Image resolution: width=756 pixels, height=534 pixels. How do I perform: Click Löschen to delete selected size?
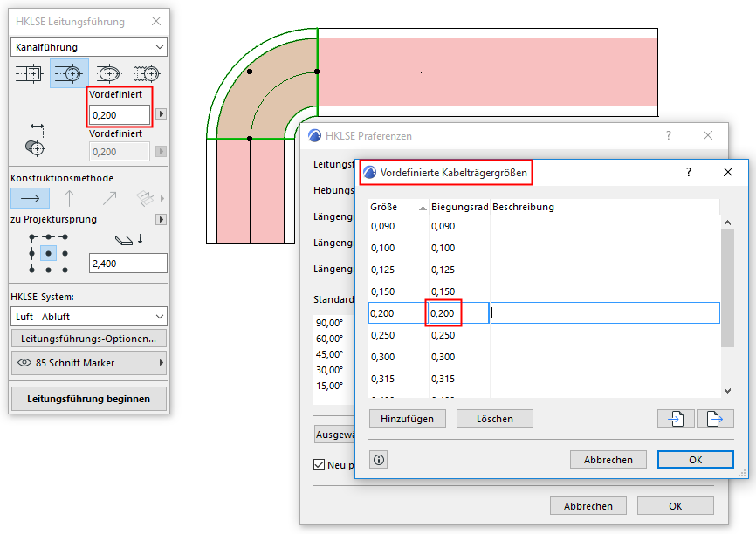point(495,418)
